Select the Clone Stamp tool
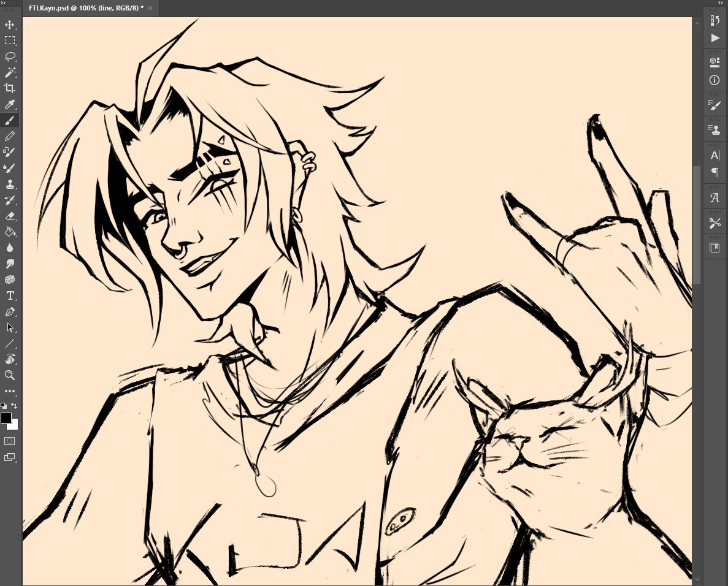The height and width of the screenshot is (586, 728). click(x=10, y=185)
